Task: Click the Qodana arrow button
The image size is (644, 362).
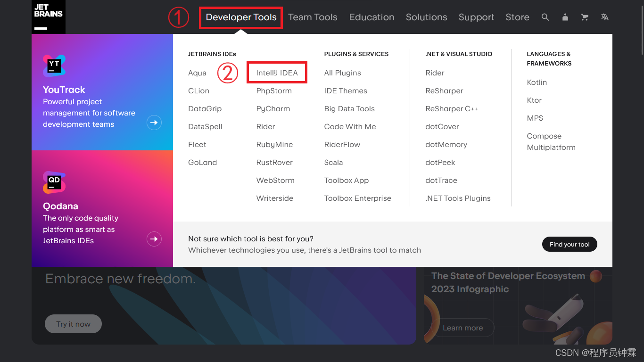Action: [x=154, y=239]
